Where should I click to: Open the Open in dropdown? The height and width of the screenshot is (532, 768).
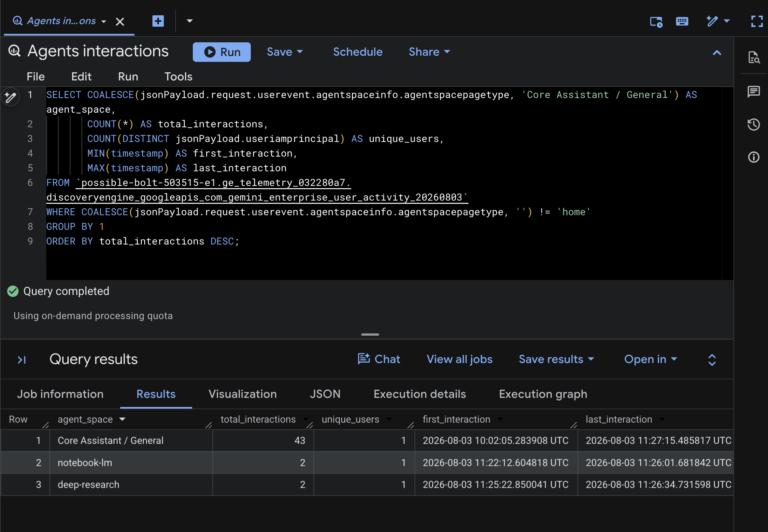point(650,359)
